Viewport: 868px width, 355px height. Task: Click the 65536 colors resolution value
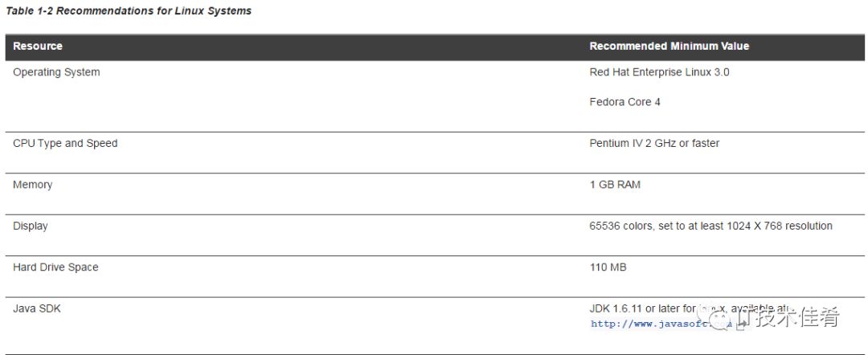coord(710,226)
